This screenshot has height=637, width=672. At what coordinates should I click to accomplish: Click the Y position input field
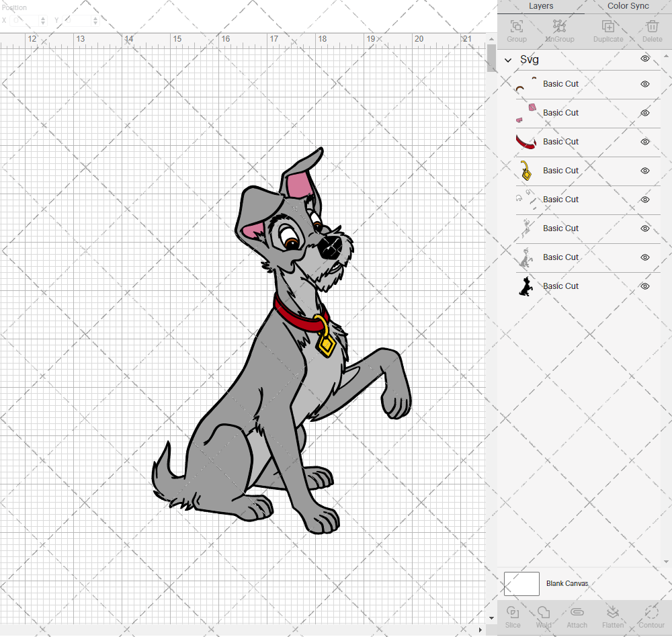(x=77, y=21)
